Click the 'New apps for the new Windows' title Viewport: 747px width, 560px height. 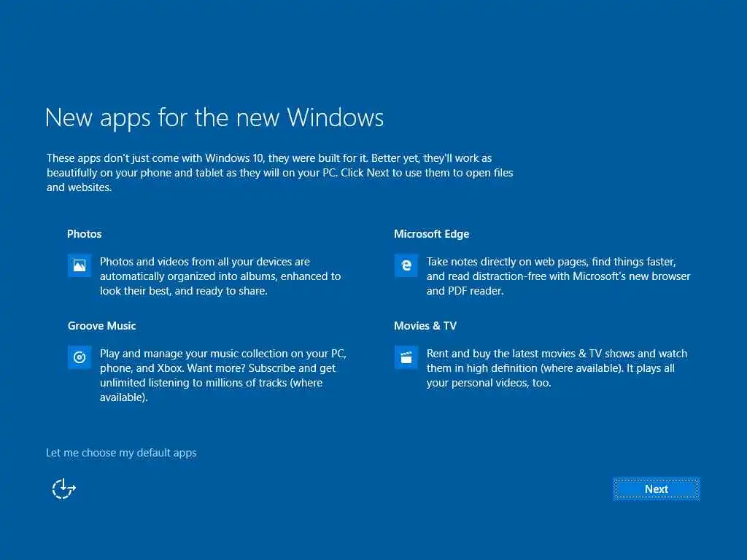pyautogui.click(x=214, y=117)
